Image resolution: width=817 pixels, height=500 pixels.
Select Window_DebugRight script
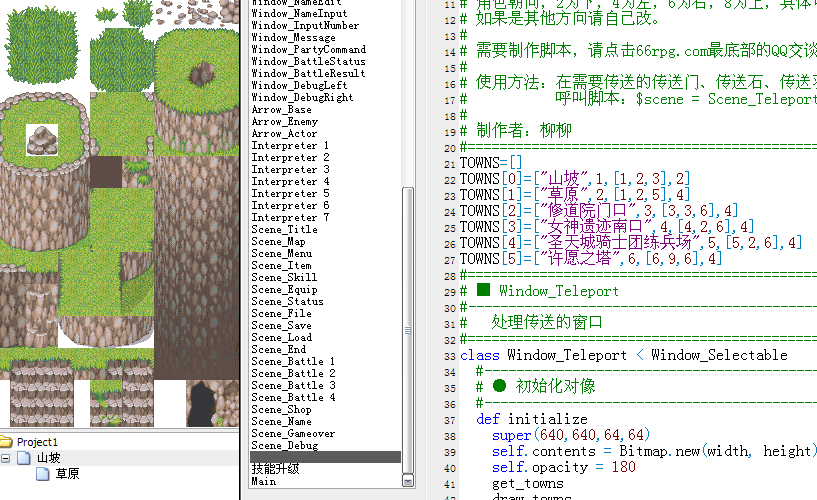coord(302,97)
